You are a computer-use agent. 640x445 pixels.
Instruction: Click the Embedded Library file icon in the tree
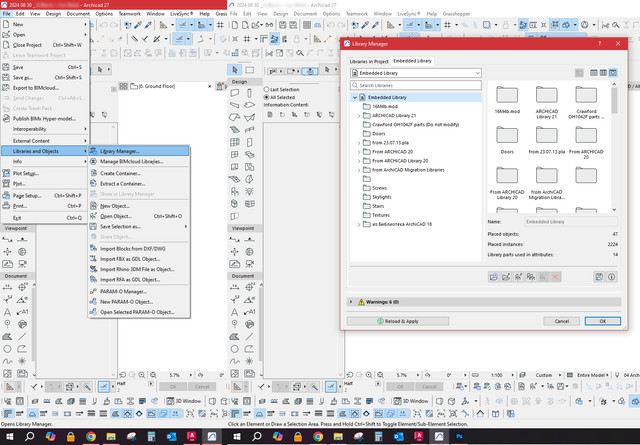click(362, 98)
